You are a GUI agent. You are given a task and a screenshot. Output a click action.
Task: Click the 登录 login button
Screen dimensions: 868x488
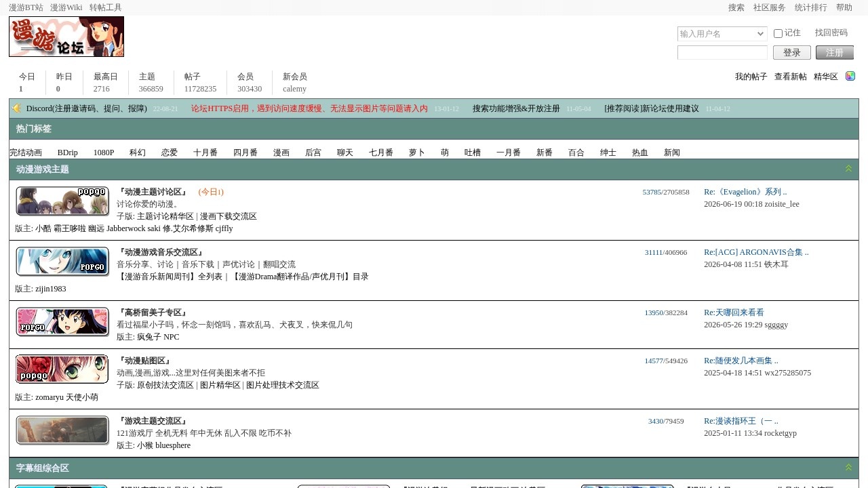point(792,53)
